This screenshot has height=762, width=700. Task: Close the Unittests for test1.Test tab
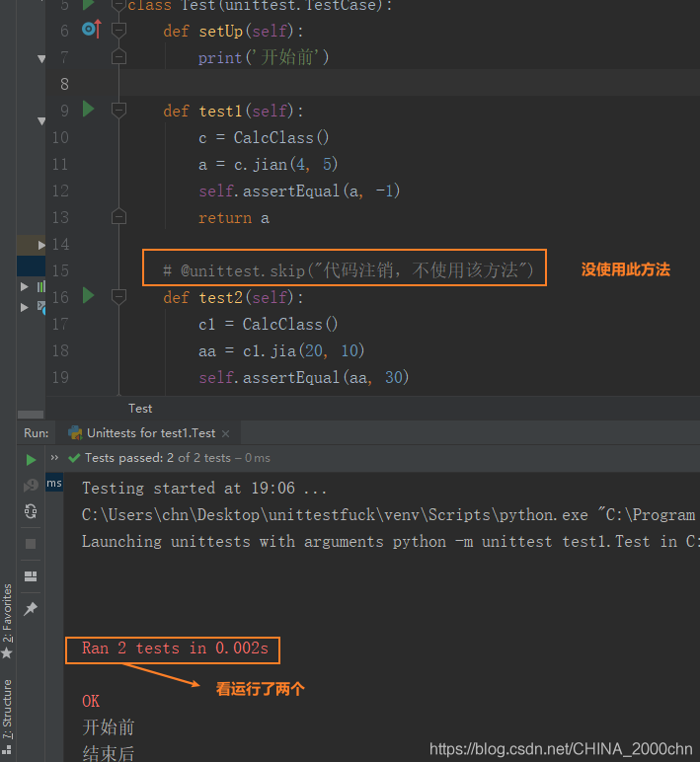pos(225,433)
